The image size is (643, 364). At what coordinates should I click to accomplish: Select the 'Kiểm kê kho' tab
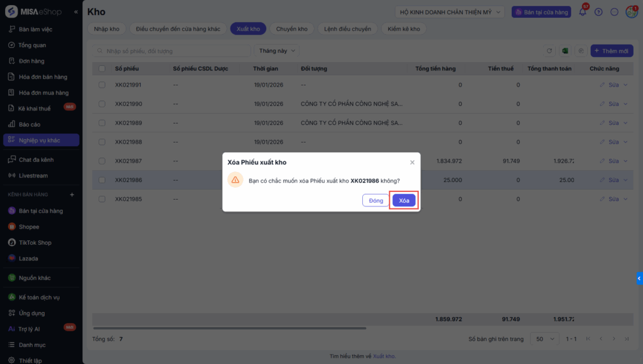pos(404,29)
